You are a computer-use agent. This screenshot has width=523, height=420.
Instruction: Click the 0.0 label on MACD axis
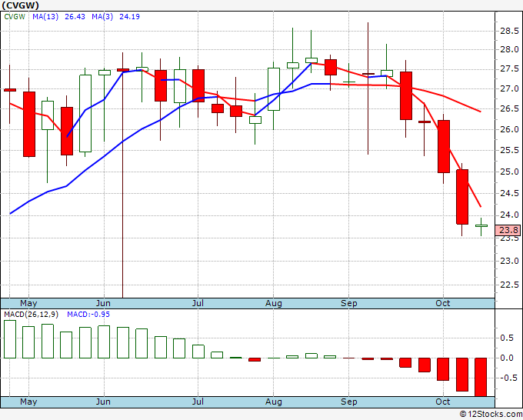coord(507,358)
